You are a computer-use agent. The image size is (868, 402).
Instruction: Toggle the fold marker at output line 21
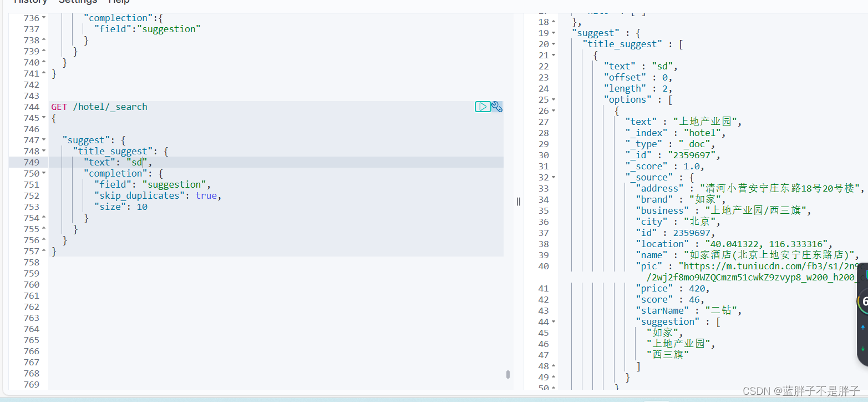tap(554, 55)
